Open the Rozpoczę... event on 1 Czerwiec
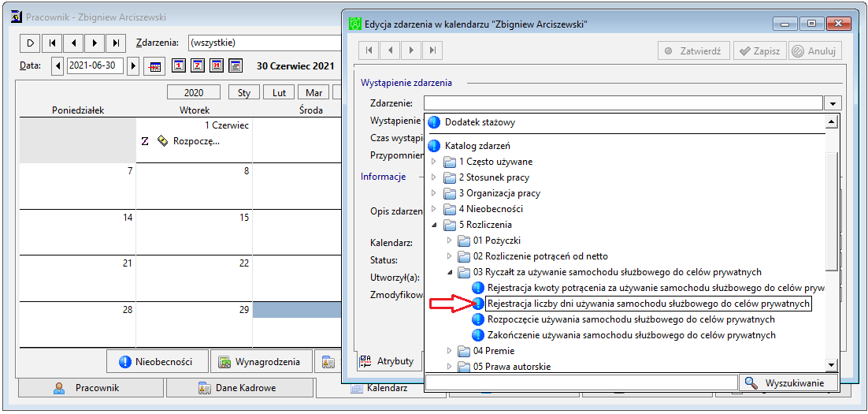This screenshot has width=868, height=414. click(196, 141)
